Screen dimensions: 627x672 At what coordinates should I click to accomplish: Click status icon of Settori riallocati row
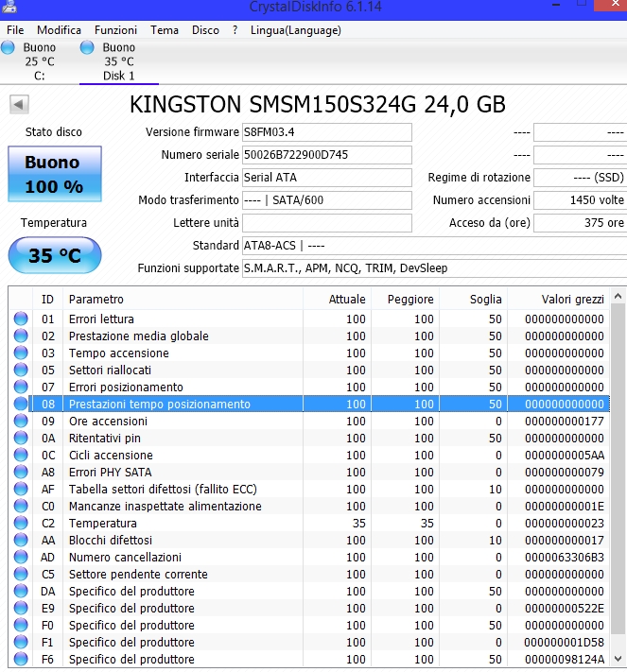[21, 370]
